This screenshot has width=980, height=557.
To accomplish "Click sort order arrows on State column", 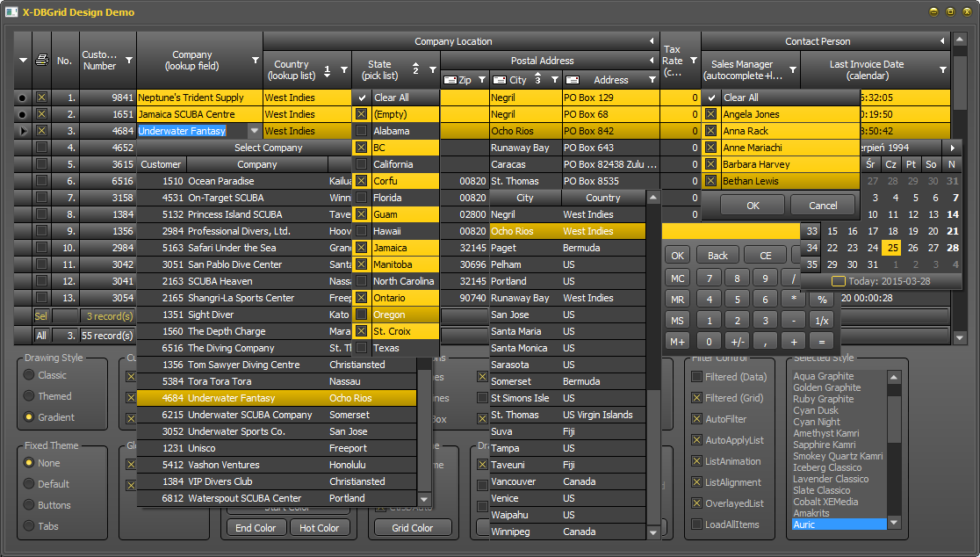I will (416, 70).
